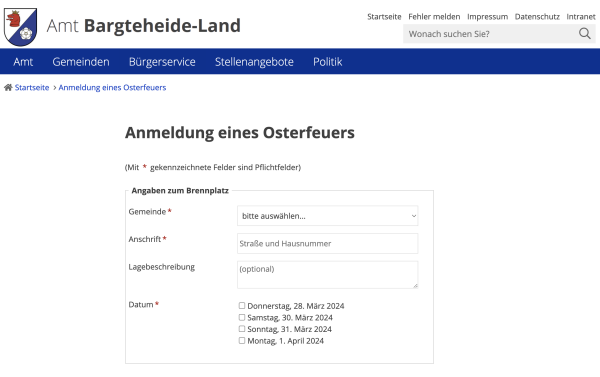Click the Startseite breadcrumb link
This screenshot has height=377, width=600.
click(32, 88)
